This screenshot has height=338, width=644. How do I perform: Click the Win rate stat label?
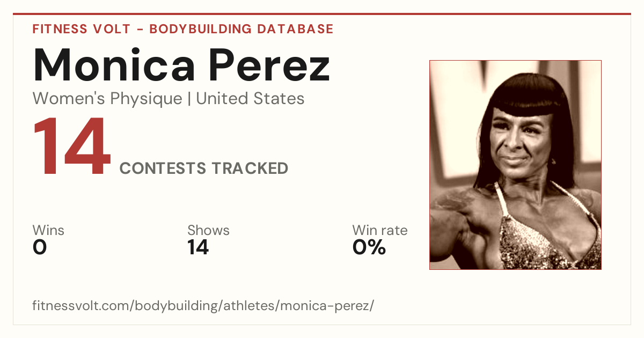point(380,231)
